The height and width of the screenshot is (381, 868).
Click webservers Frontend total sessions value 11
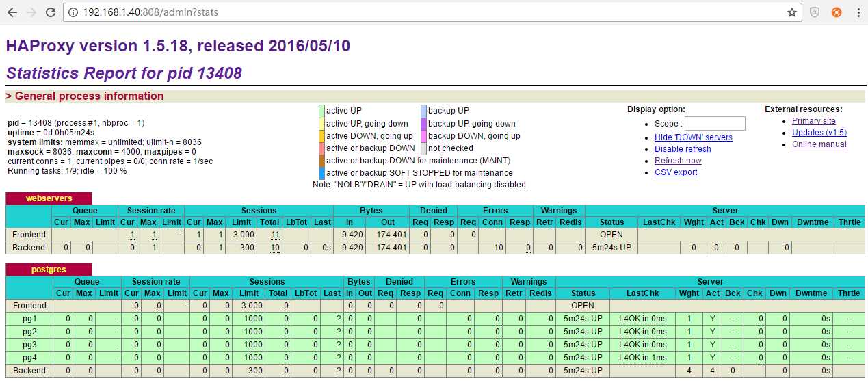click(x=276, y=235)
